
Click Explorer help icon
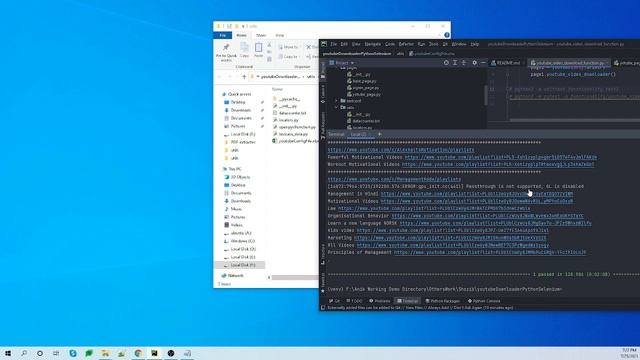[447, 35]
